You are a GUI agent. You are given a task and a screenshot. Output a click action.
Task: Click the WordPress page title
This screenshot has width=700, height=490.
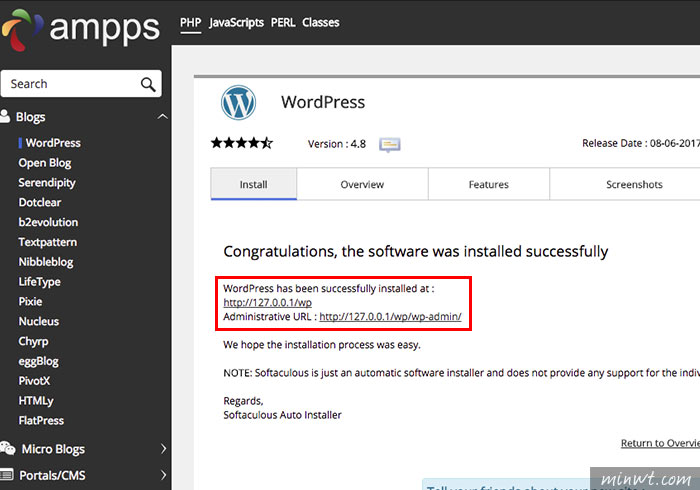(x=323, y=102)
